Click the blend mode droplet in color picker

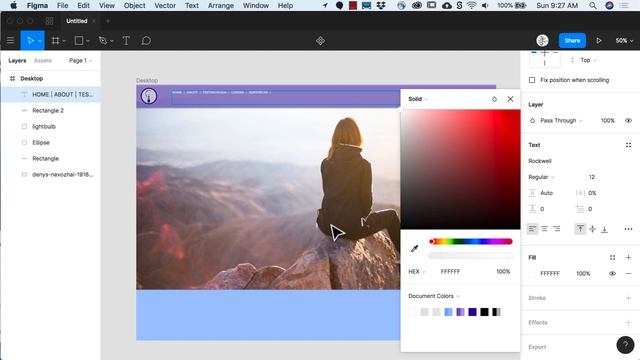tap(494, 99)
